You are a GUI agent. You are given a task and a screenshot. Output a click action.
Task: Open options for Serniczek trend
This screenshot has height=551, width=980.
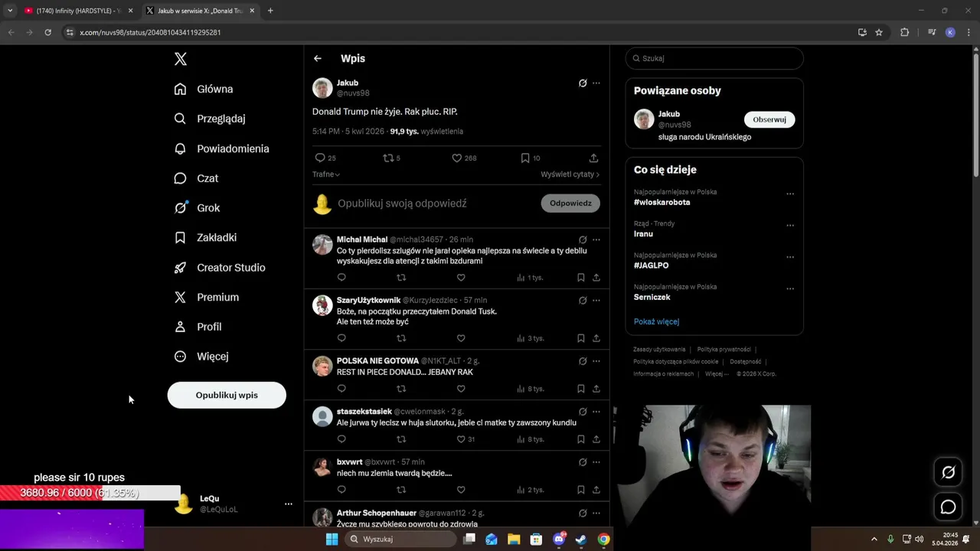click(x=790, y=289)
